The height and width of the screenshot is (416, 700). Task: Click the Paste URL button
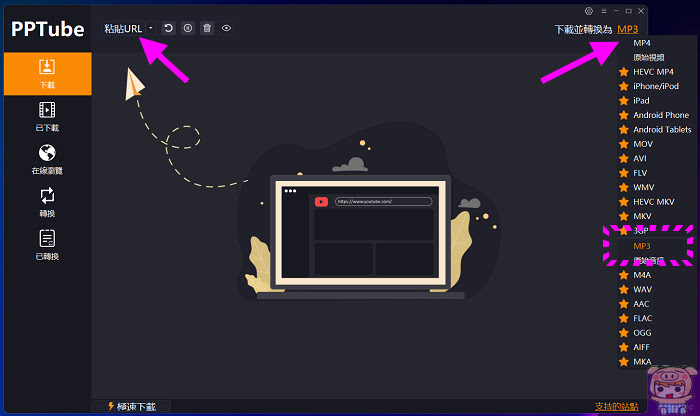point(123,29)
